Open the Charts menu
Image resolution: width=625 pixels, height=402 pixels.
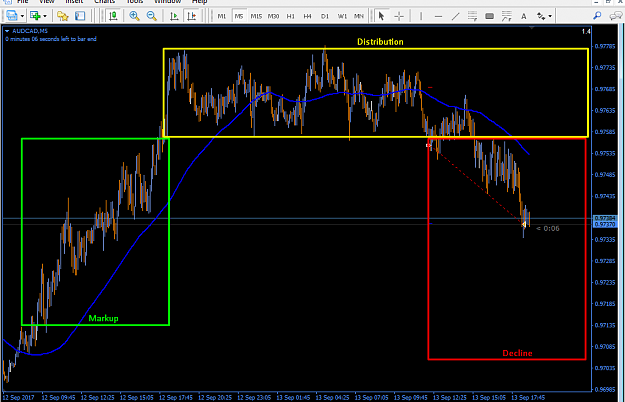coord(104,2)
